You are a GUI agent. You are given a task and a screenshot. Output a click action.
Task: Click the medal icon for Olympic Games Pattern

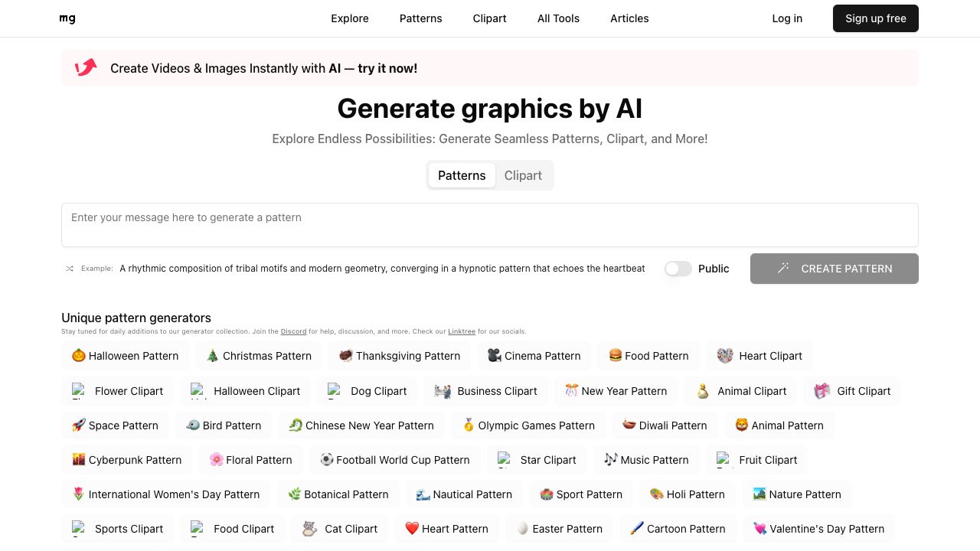[x=469, y=425]
